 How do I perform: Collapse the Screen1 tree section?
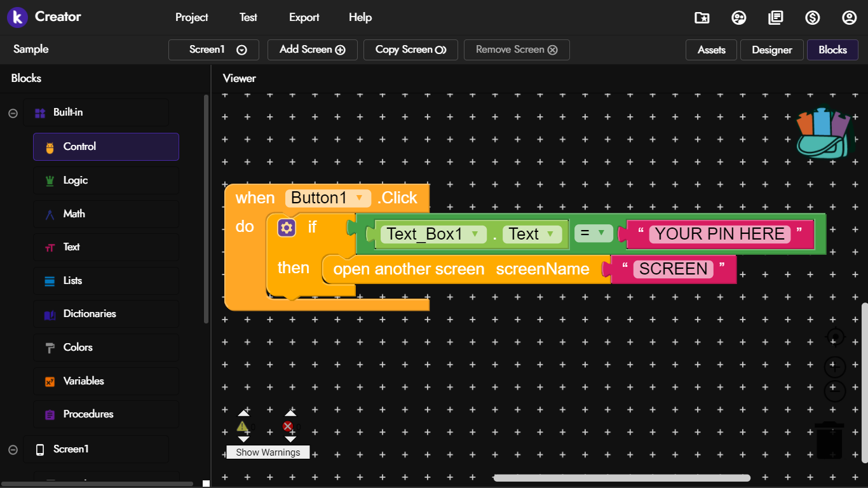coord(13,450)
